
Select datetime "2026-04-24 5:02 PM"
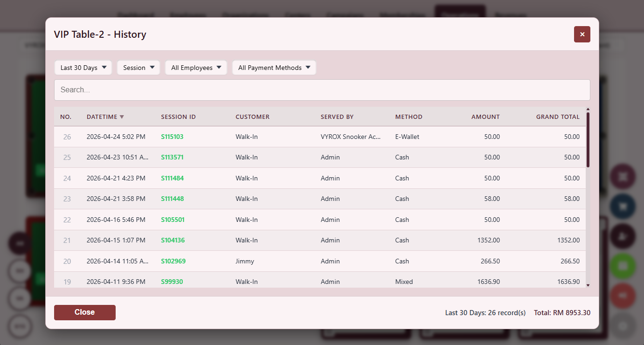pyautogui.click(x=116, y=137)
